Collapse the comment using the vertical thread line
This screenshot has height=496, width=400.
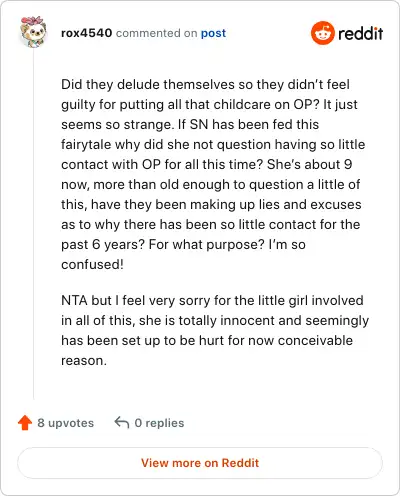(34, 223)
